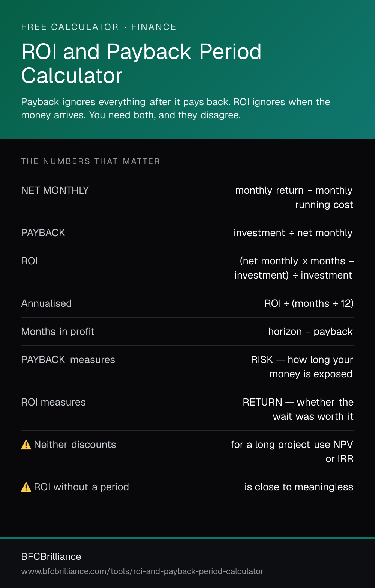Click the BFCBrilliance brand name in footer
375x588 pixels.
[51, 556]
